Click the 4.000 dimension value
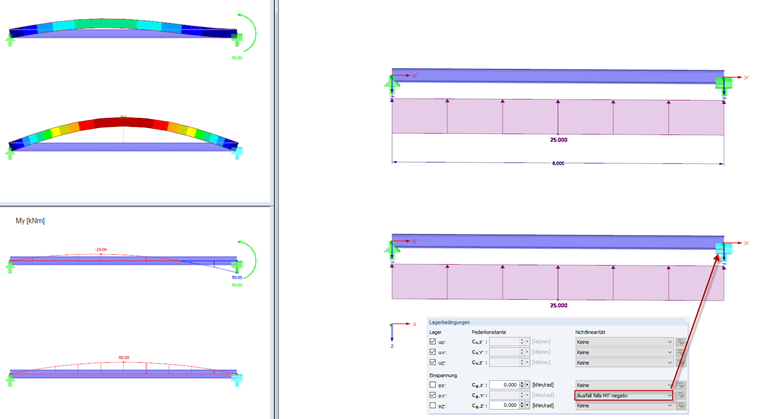 tap(558, 163)
